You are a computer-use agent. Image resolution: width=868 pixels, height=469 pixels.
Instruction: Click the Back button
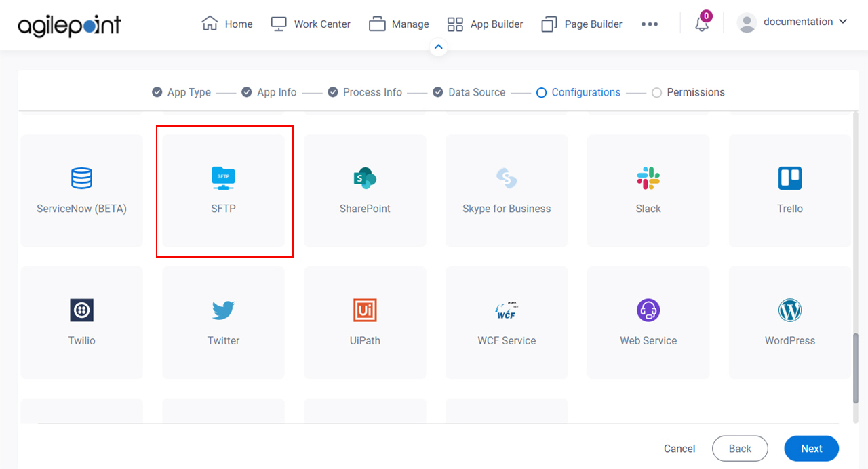pos(740,449)
